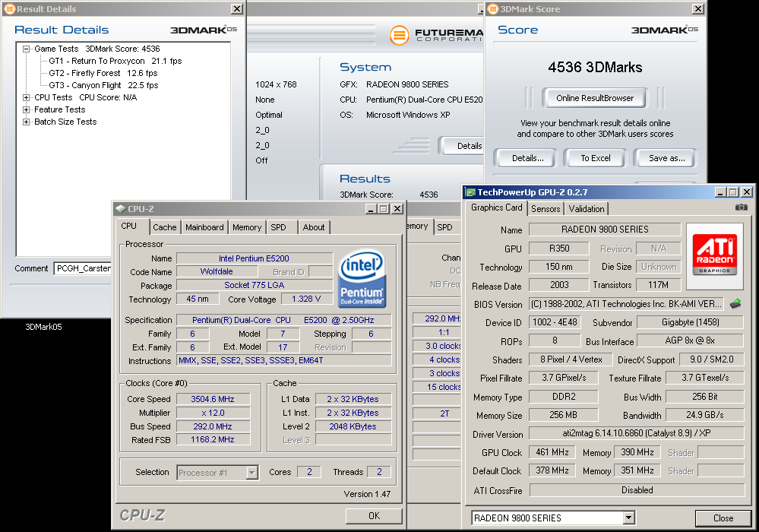The height and width of the screenshot is (532, 759).
Task: Click the ATI CrossFire Disabled field
Action: [637, 490]
